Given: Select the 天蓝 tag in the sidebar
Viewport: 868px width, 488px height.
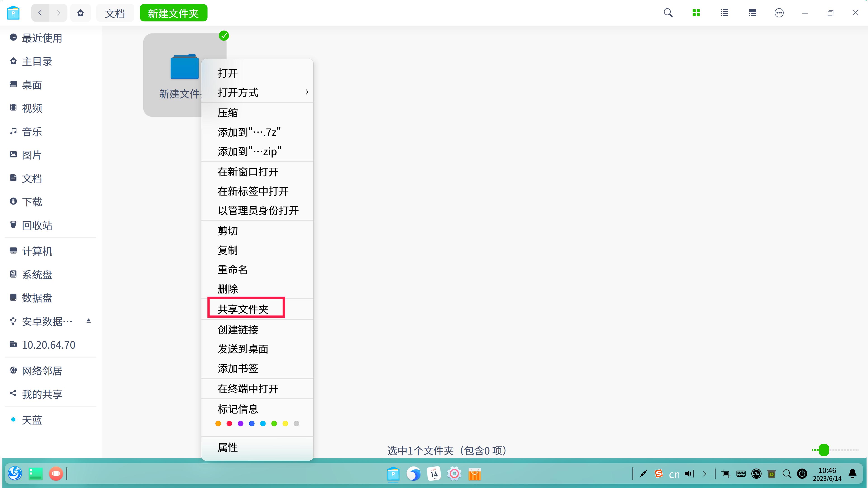Looking at the screenshot, I should (x=51, y=420).
